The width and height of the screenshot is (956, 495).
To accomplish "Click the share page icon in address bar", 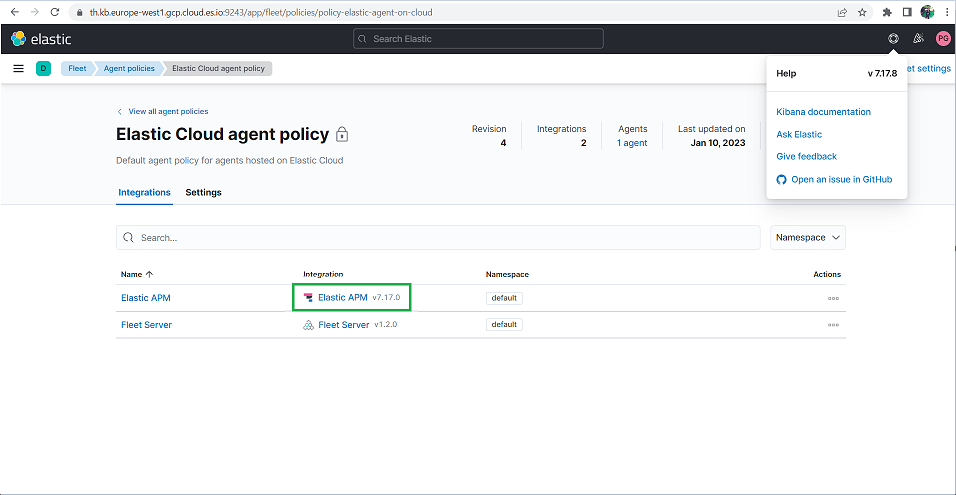I will tap(842, 12).
